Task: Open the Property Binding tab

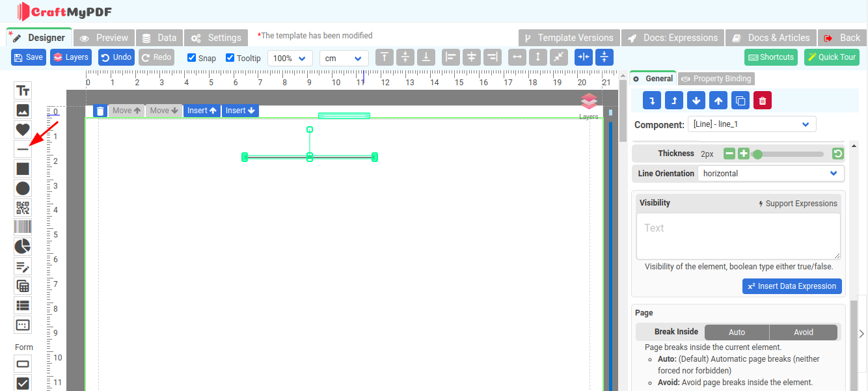Action: 716,79
